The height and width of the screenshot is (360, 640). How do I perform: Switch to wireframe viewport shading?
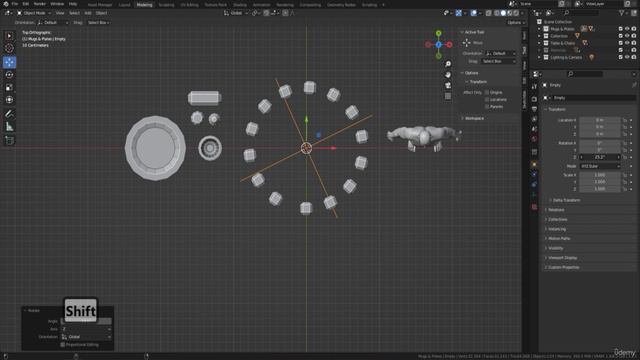pyautogui.click(x=497, y=13)
